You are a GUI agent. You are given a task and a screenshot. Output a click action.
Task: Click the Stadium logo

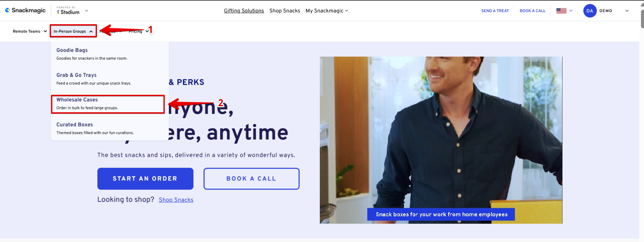pyautogui.click(x=68, y=10)
